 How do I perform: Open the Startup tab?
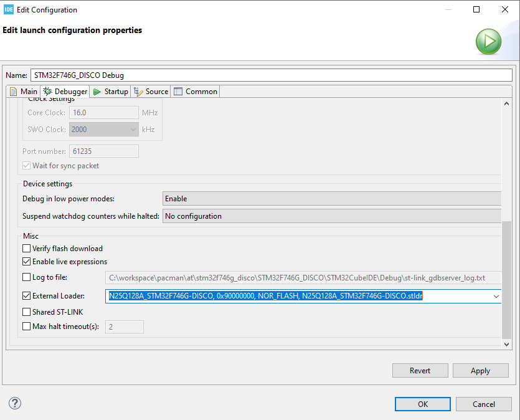(x=111, y=92)
